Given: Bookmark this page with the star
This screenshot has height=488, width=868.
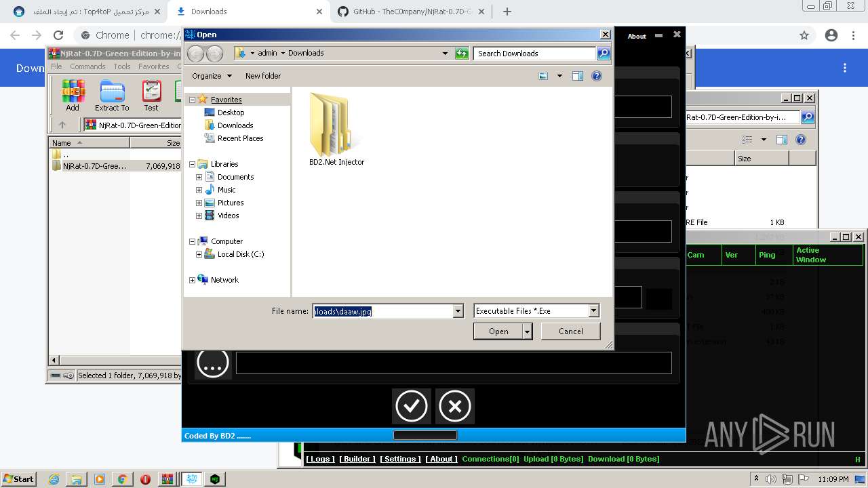Looking at the screenshot, I should click(804, 35).
